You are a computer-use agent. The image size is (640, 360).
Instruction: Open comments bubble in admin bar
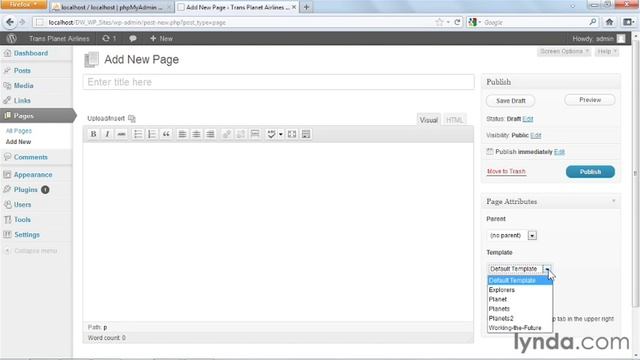(x=133, y=38)
